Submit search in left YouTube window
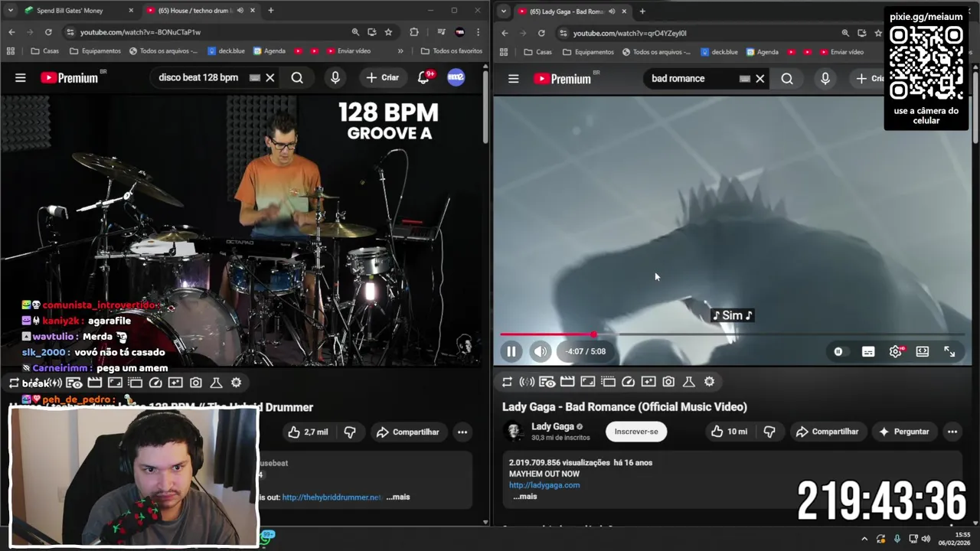This screenshot has height=551, width=980. [x=297, y=77]
